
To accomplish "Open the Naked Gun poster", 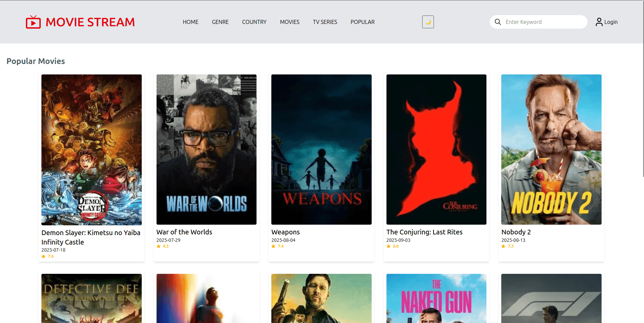I will (x=436, y=298).
